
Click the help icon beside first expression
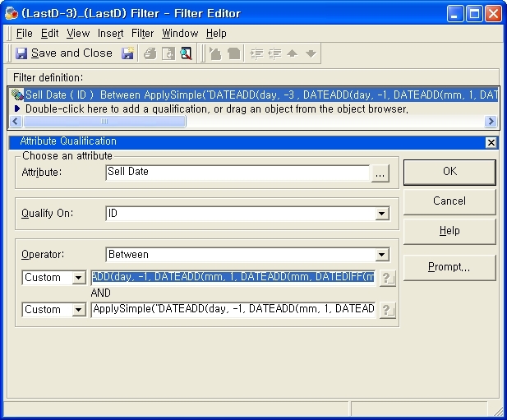(x=388, y=279)
